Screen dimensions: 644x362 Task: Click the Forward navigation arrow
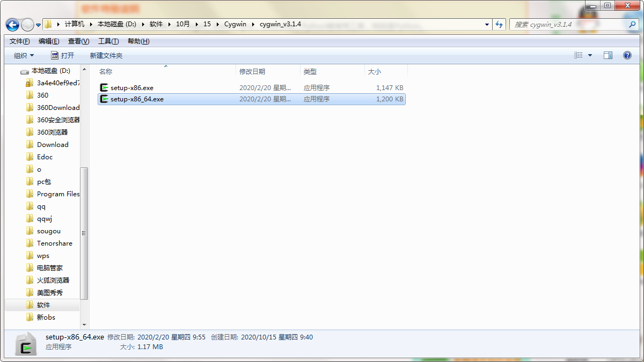(27, 25)
